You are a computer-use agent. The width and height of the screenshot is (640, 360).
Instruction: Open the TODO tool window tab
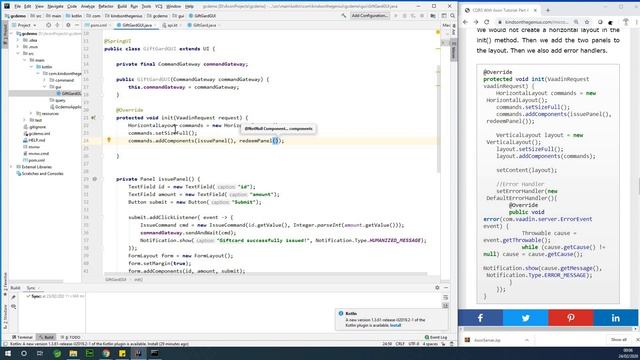[x=70, y=337]
